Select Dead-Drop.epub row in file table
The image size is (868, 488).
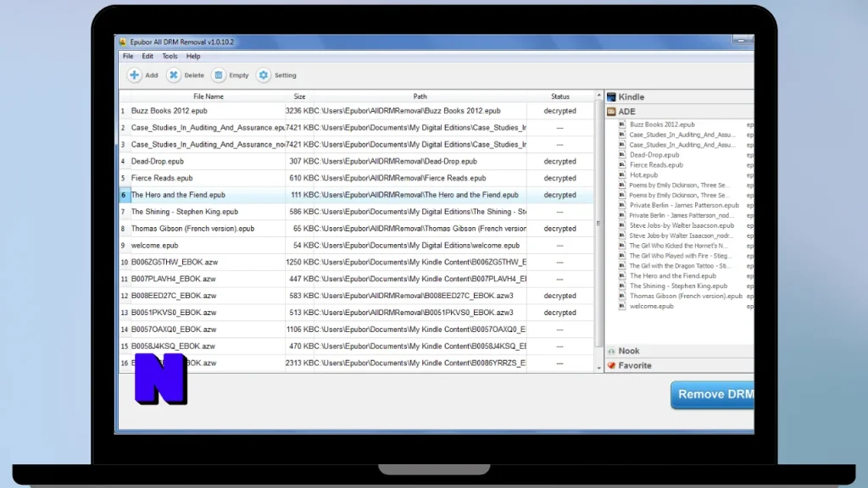(357, 161)
